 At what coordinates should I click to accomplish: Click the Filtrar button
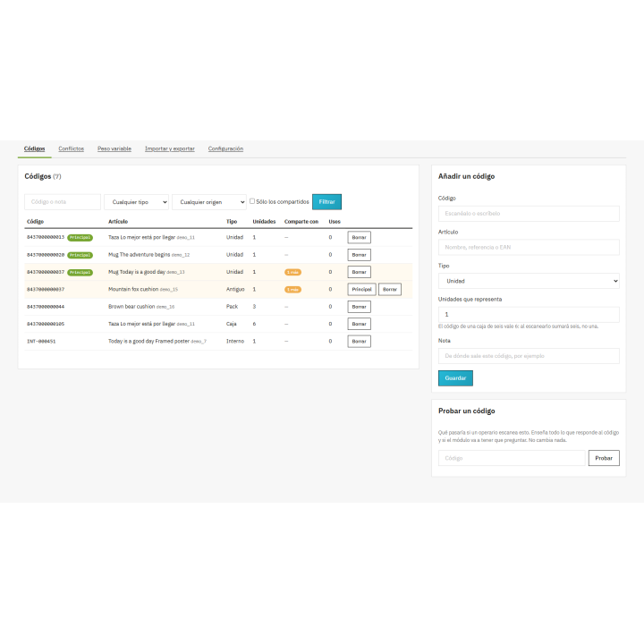pos(327,201)
